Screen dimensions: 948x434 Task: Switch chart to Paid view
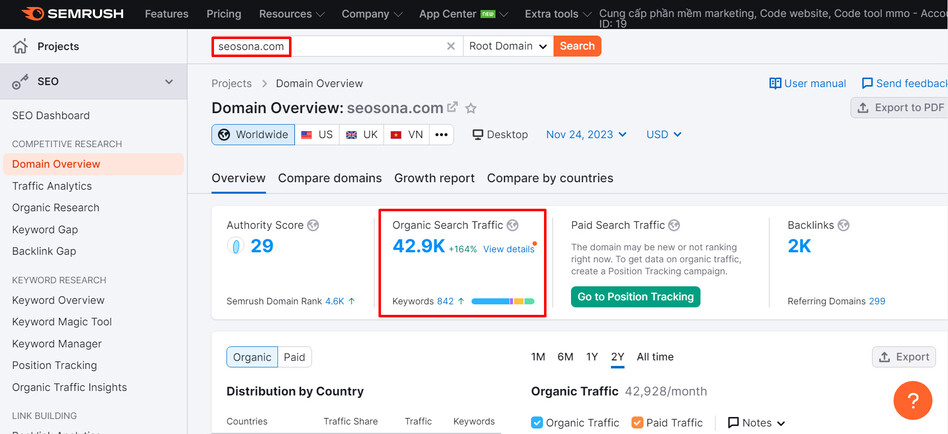(x=294, y=357)
